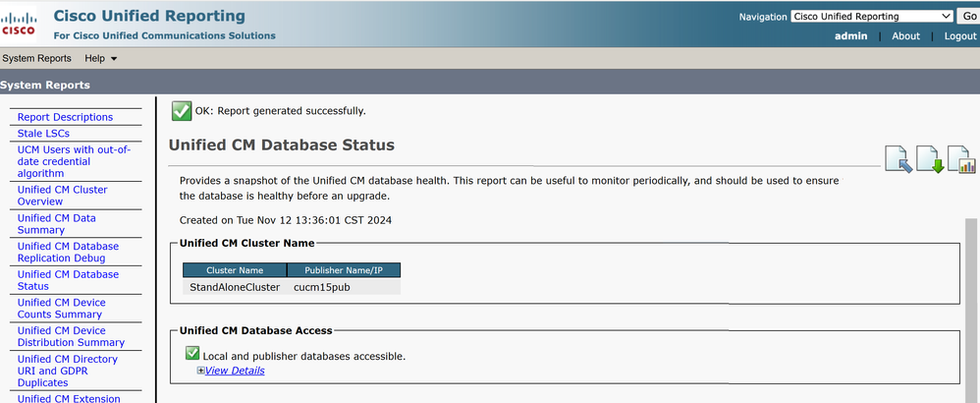
Task: Click the Cisco logo
Action: [19, 25]
